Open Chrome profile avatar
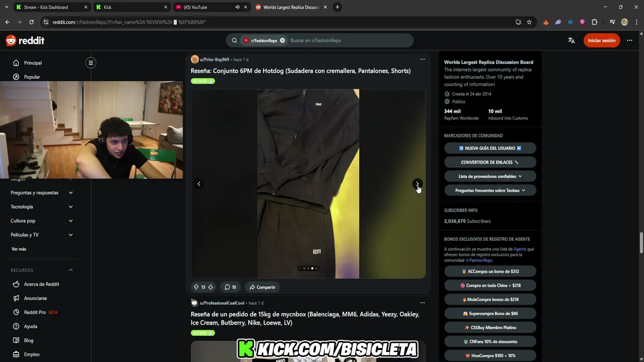This screenshot has height=362, width=644. (x=624, y=22)
